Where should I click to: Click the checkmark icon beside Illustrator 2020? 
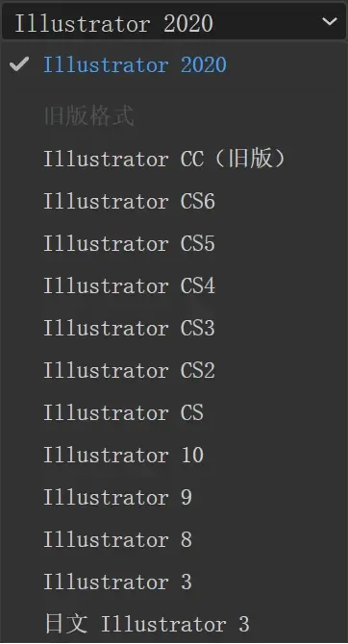[x=19, y=64]
